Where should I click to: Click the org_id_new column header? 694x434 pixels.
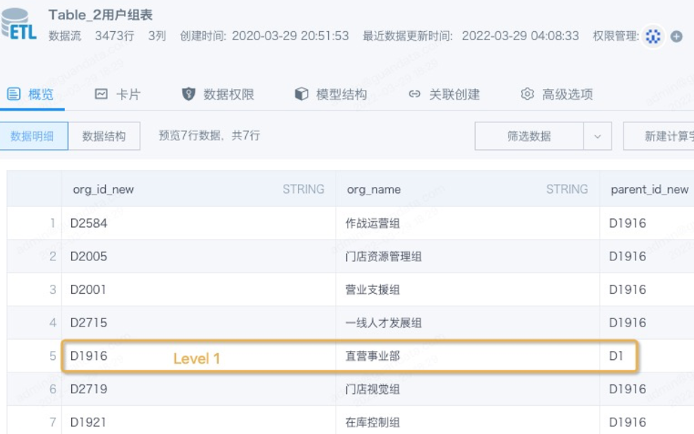[198, 189]
